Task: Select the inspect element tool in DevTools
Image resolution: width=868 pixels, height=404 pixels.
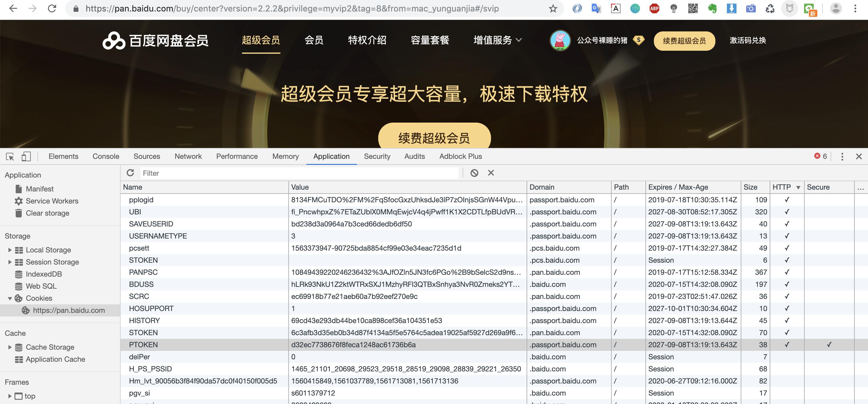Action: click(10, 156)
